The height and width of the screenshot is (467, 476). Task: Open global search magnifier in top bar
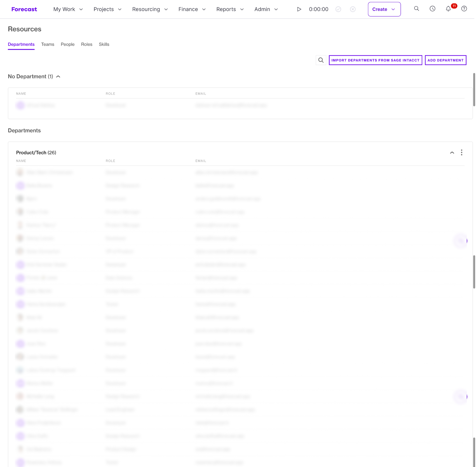point(416,9)
